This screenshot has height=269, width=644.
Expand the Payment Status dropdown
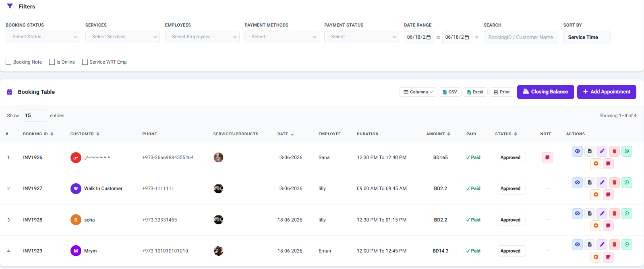pos(362,37)
